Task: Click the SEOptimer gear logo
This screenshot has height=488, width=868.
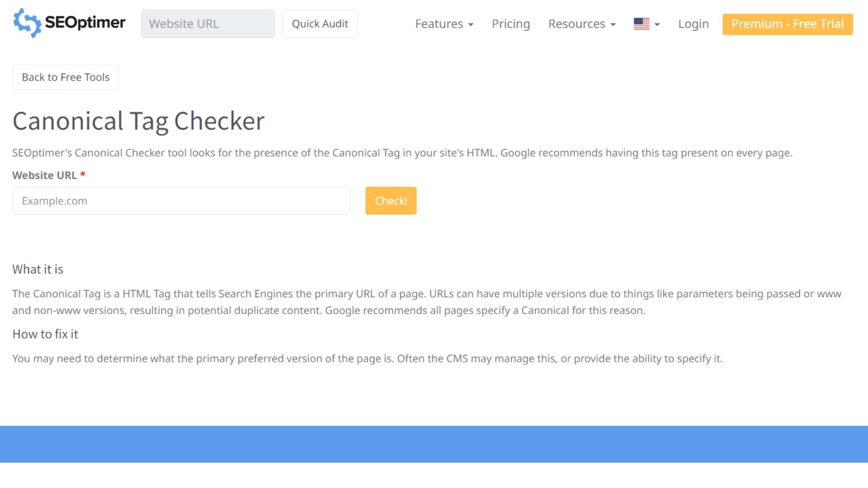Action: pyautogui.click(x=27, y=23)
